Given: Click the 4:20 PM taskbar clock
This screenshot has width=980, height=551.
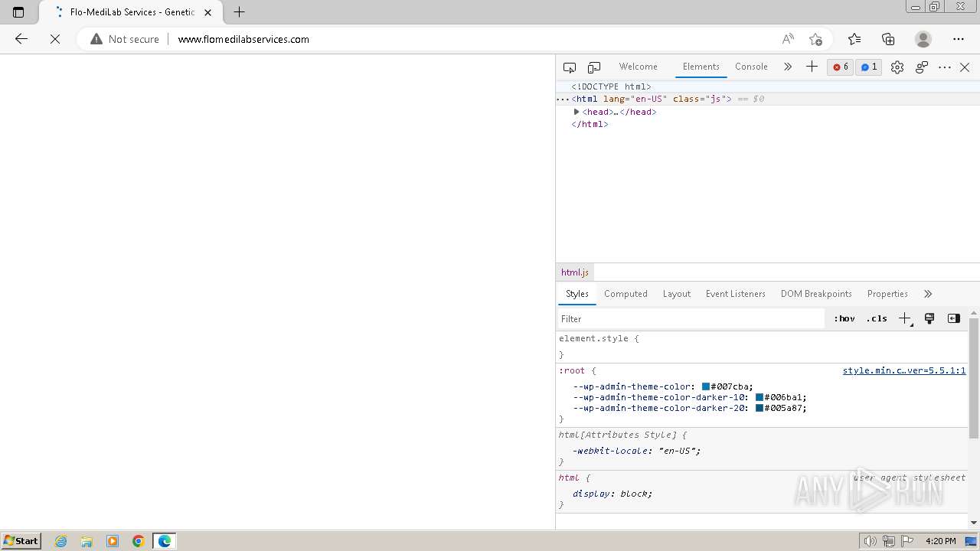Looking at the screenshot, I should click(x=940, y=541).
